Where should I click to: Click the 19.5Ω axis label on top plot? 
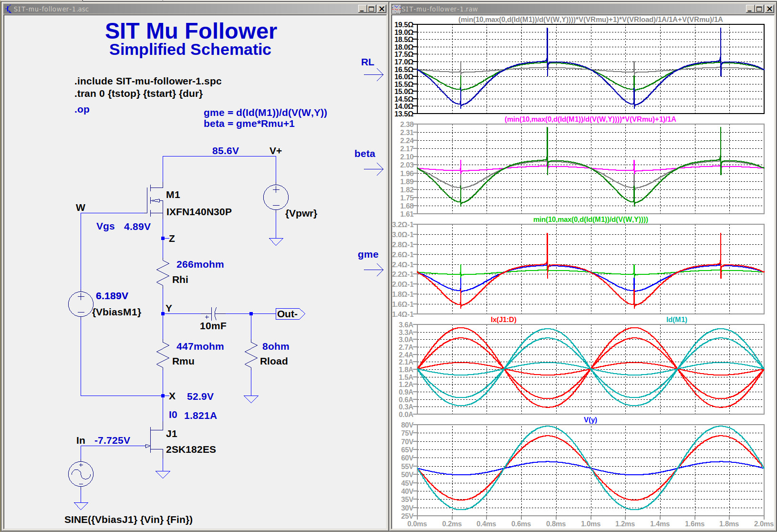point(404,24)
